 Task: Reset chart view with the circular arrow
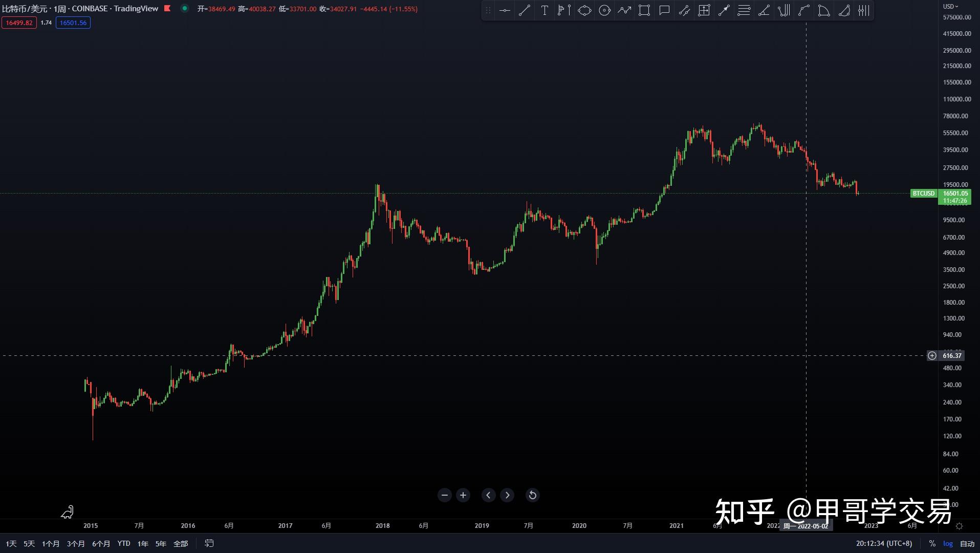pos(532,495)
